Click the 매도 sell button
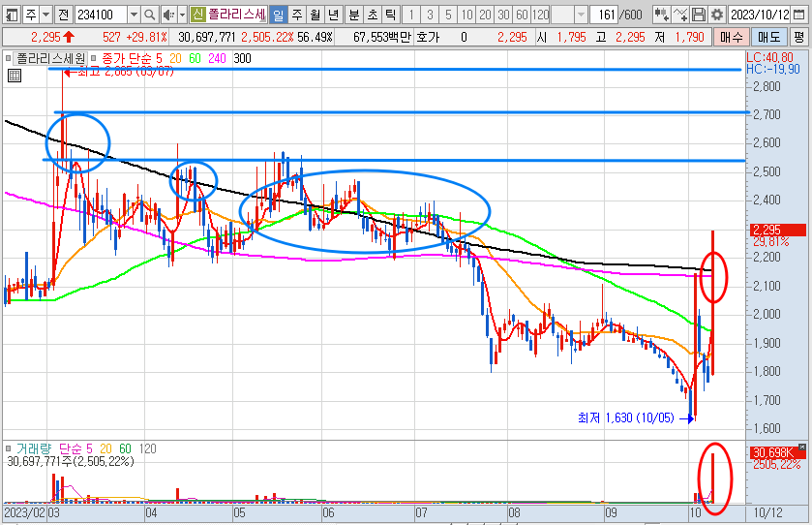812x525 pixels. pos(768,38)
